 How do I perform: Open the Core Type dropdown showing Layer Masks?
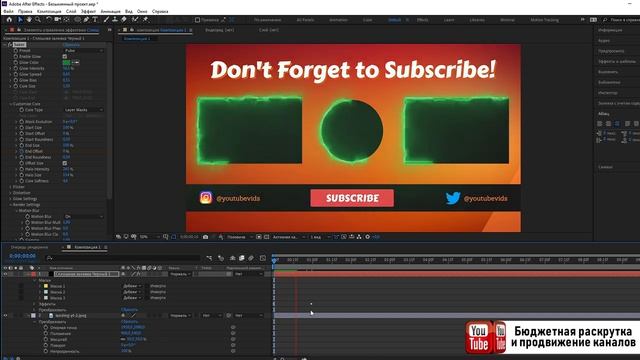pos(84,110)
